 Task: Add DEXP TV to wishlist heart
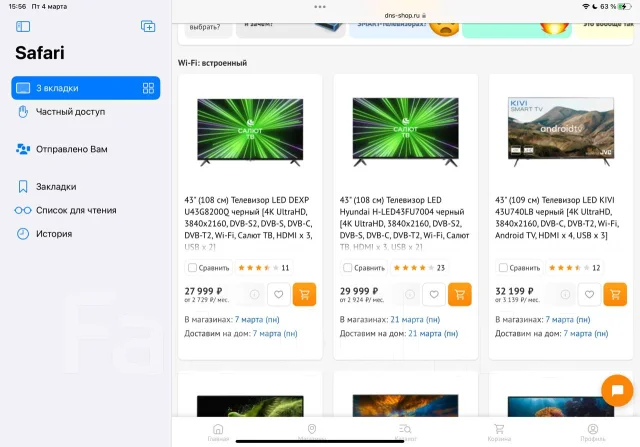click(278, 294)
